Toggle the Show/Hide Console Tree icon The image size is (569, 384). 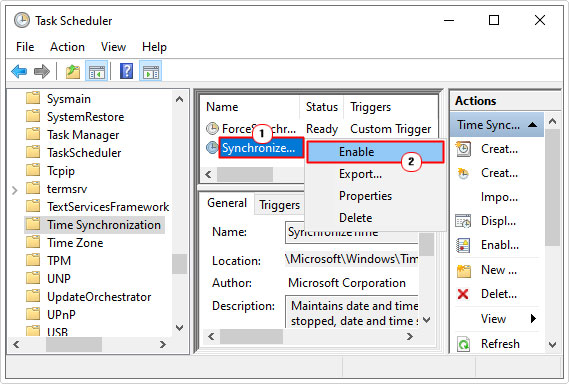(97, 71)
